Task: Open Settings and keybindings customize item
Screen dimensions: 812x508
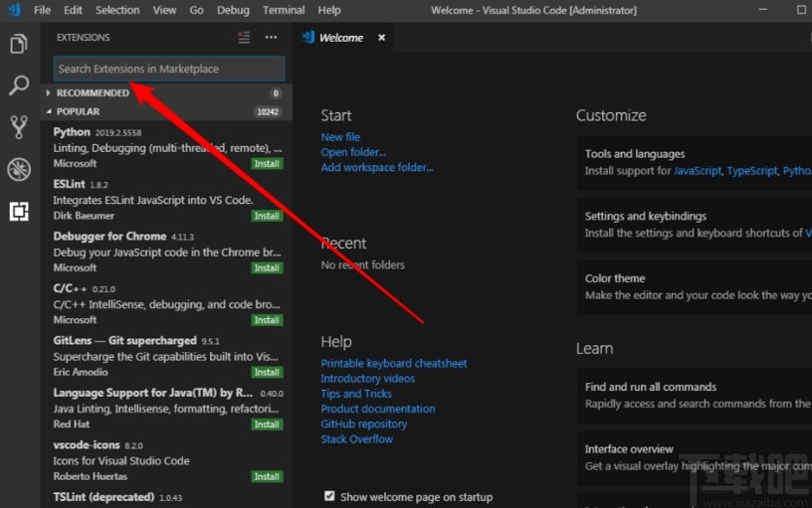Action: click(695, 225)
